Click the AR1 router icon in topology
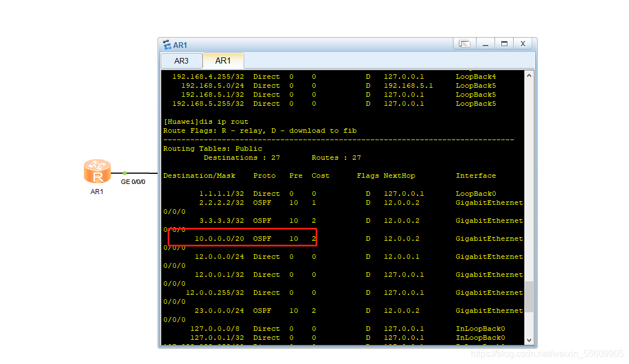 coord(97,172)
